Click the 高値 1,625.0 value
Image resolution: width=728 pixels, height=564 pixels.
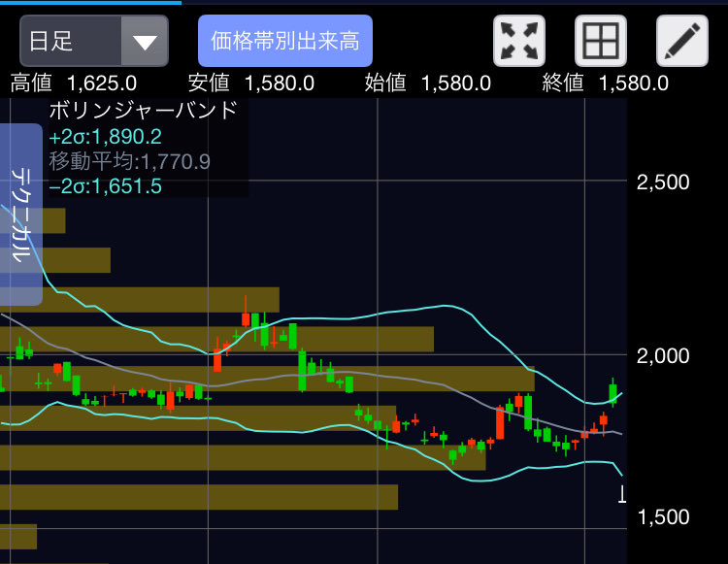pos(74,83)
